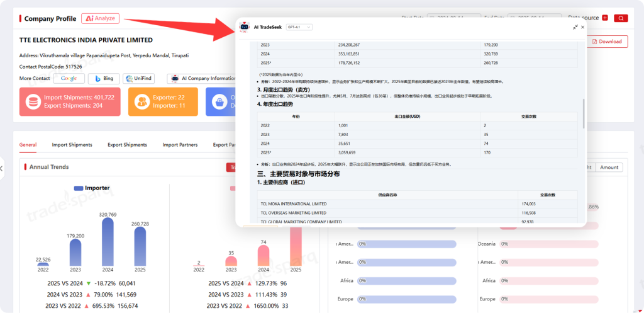Click the 2023 exporter bar 35
This screenshot has height=313, width=644.
click(x=231, y=261)
